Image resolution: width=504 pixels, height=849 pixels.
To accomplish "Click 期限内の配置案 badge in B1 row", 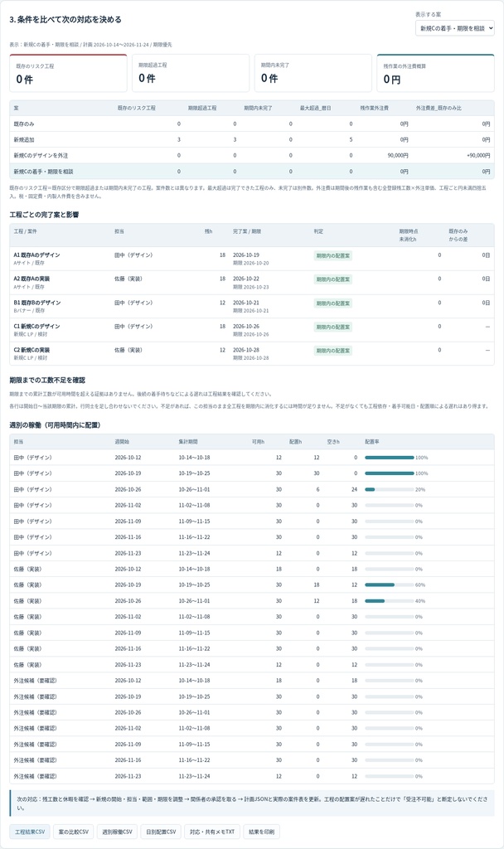I will 333,303.
